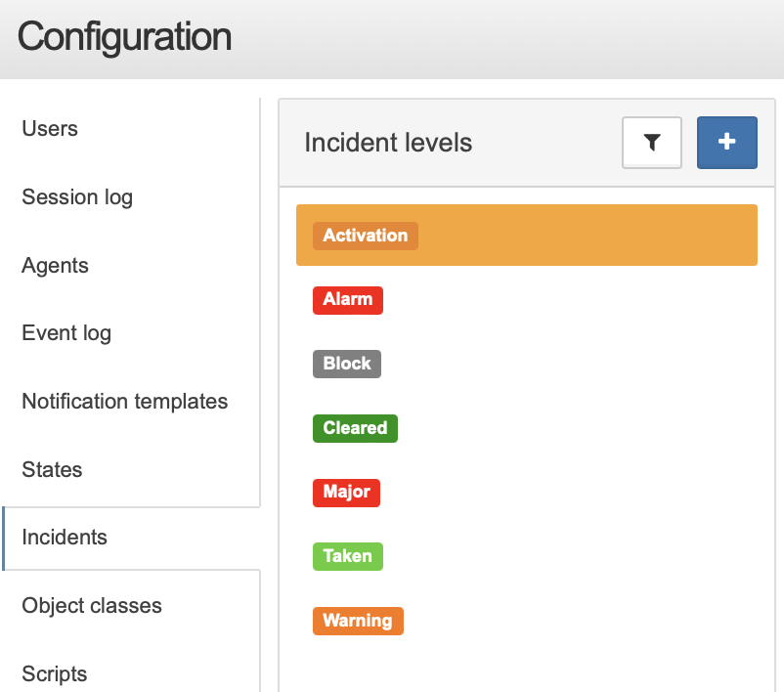Select the Alarm incident level

[347, 300]
